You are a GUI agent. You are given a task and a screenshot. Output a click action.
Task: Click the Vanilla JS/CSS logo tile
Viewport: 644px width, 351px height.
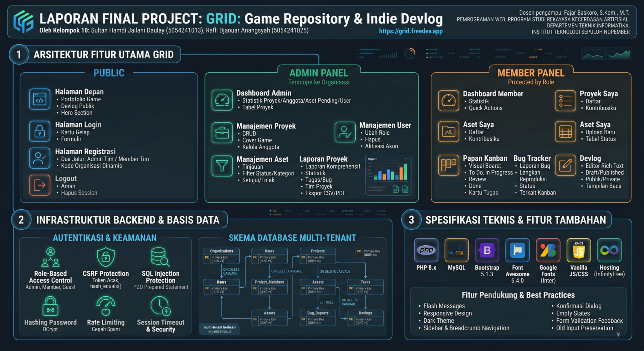579,250
